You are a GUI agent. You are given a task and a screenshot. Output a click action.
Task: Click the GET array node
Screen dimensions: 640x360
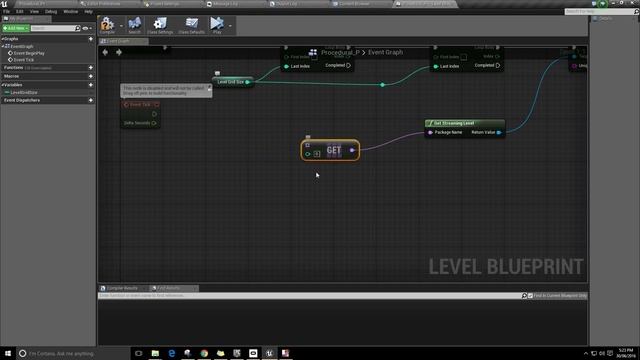330,150
